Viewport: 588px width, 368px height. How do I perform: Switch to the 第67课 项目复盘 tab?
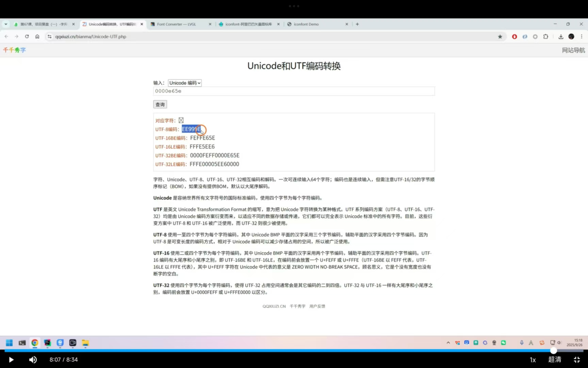(44, 24)
